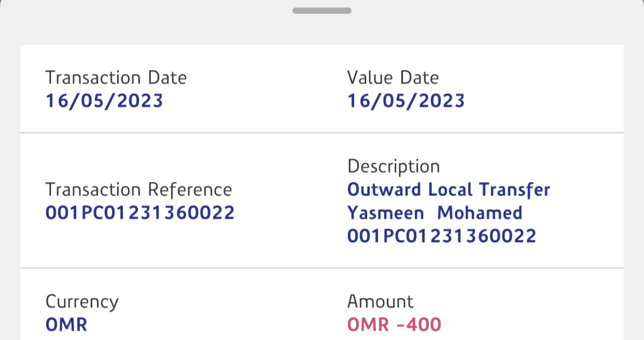Viewport: 644px width, 340px height.
Task: Click the Value Date label
Action: (393, 78)
